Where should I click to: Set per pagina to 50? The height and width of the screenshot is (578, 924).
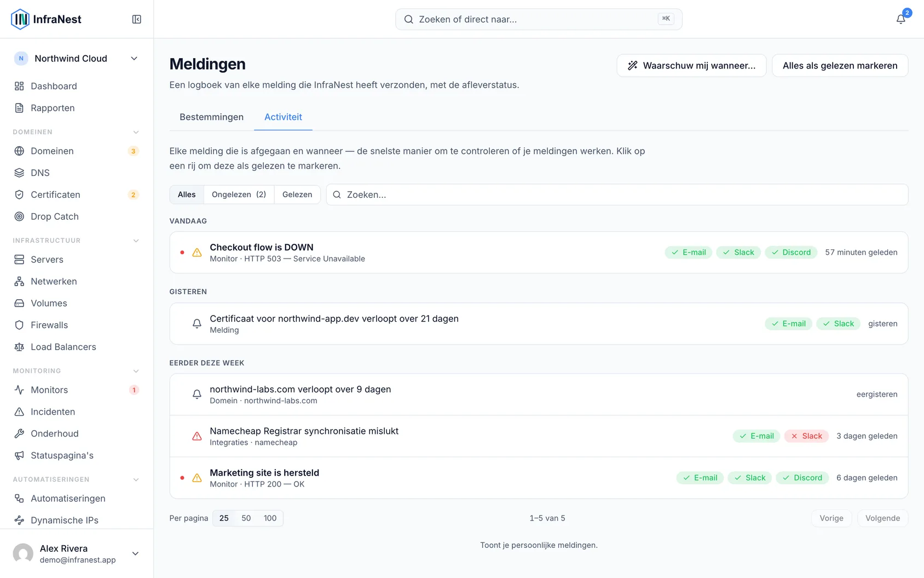(246, 518)
